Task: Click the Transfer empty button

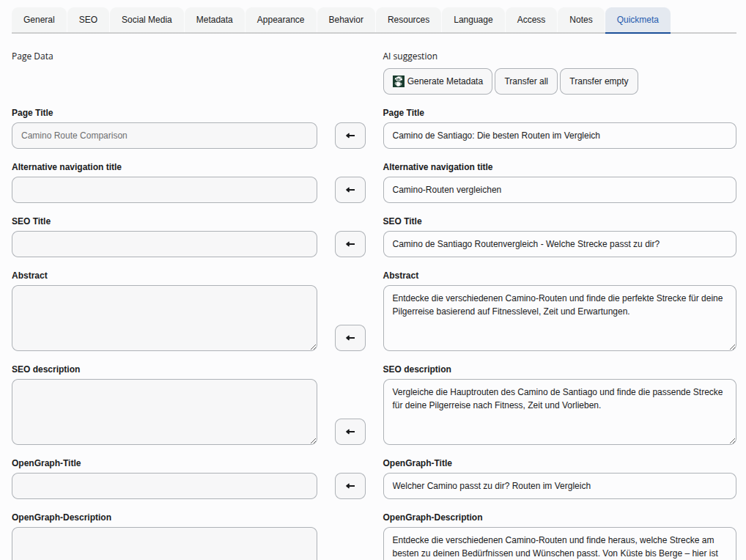Action: [599, 81]
